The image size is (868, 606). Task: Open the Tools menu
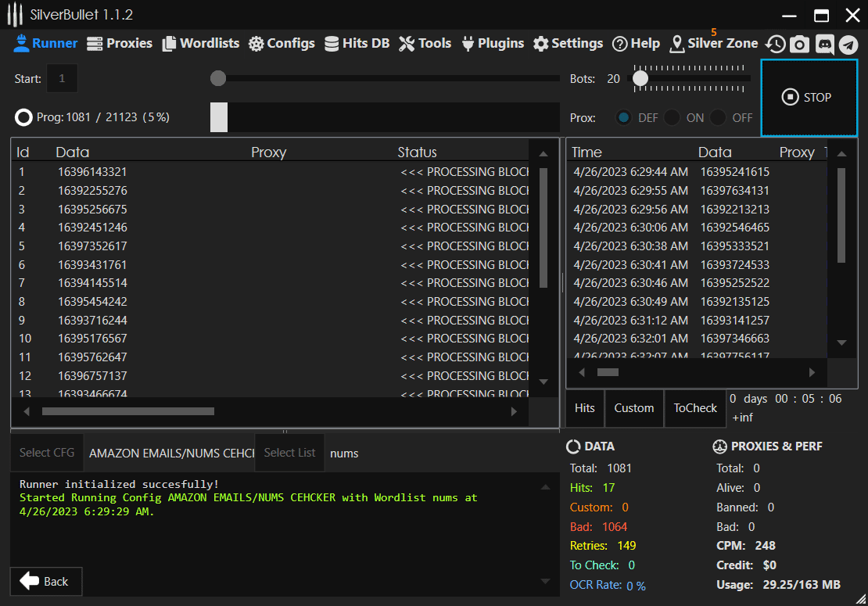click(425, 44)
